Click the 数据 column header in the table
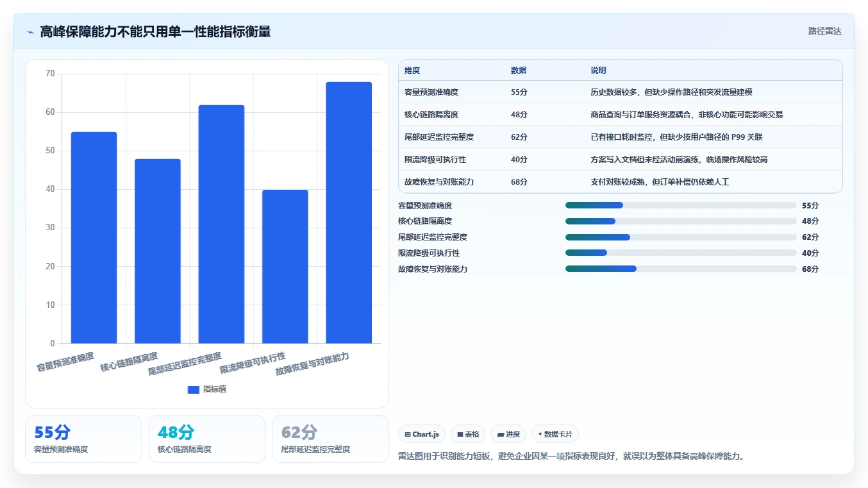 point(519,71)
